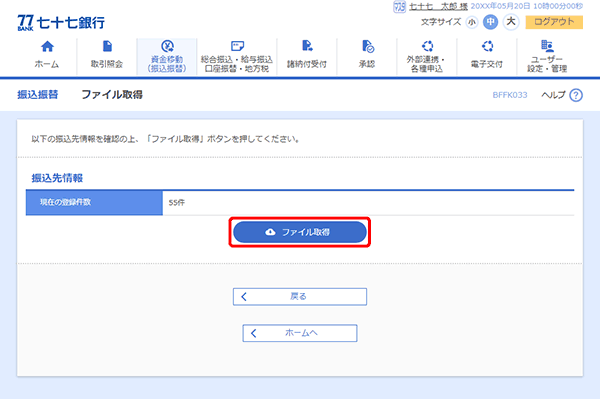
Task: Set text size to medium (中)
Action: [490, 22]
